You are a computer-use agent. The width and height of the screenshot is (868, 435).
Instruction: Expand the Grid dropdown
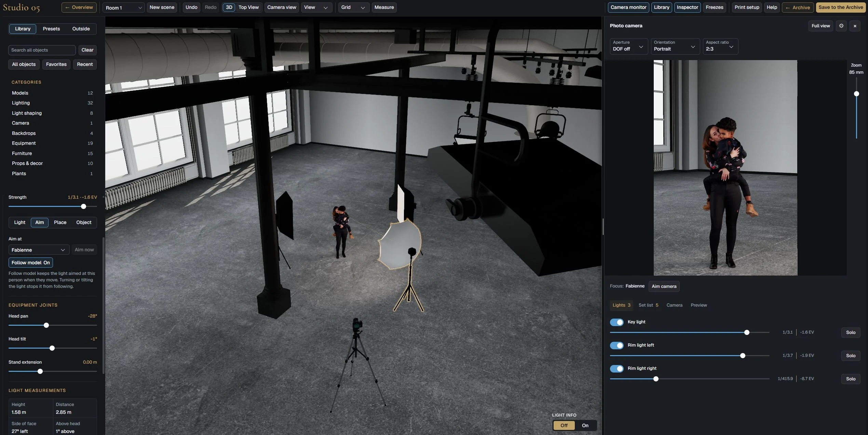[354, 8]
